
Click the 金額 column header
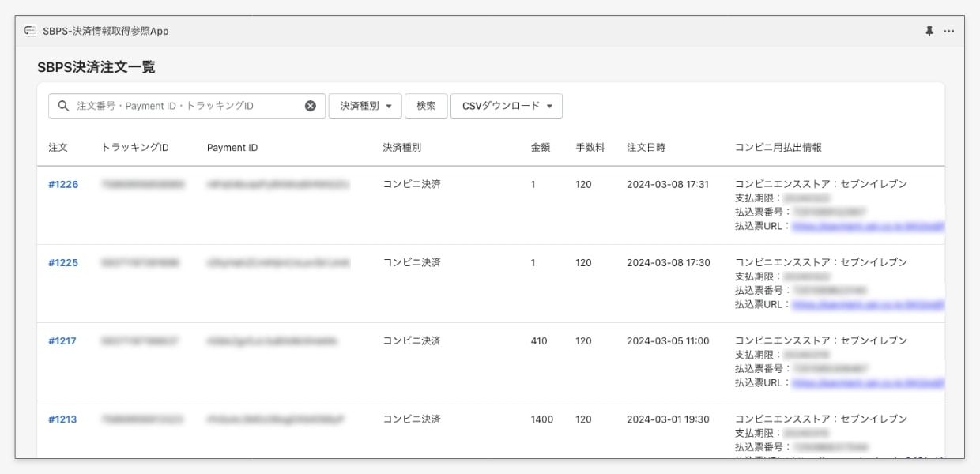coord(541,148)
